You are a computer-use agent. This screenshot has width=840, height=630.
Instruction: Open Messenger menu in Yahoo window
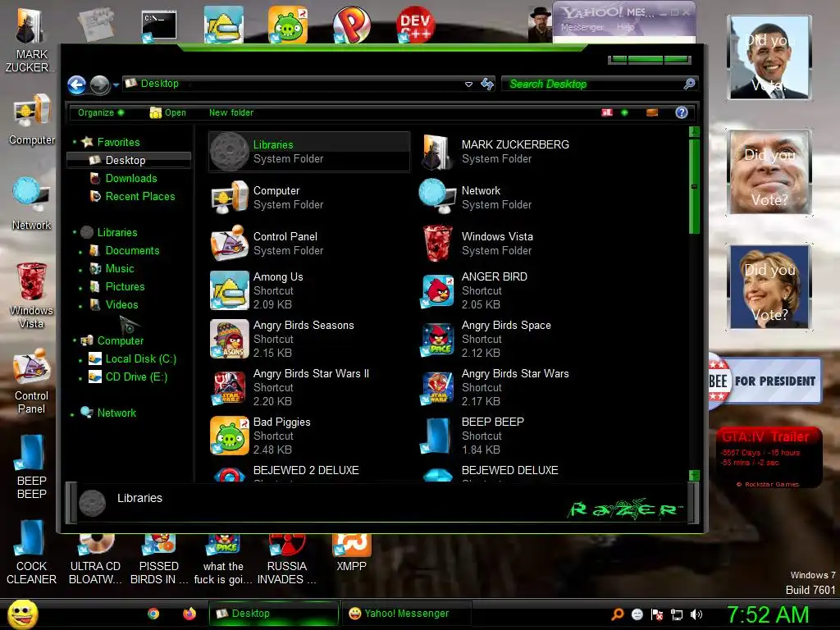tap(582, 27)
